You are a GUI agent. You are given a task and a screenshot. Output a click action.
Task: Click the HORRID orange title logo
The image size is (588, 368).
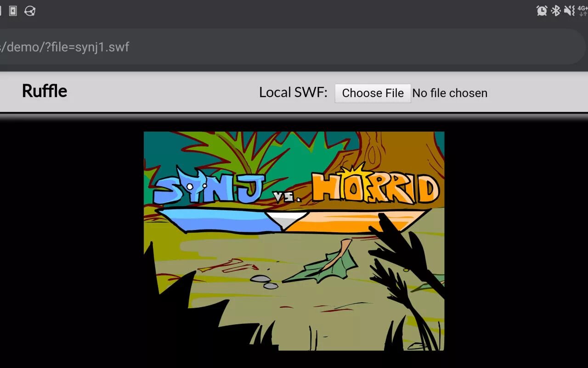pyautogui.click(x=375, y=185)
